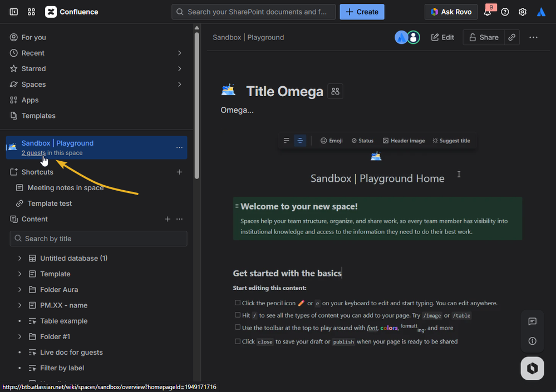Click the Create button
Image resolution: width=556 pixels, height=392 pixels.
pyautogui.click(x=362, y=12)
